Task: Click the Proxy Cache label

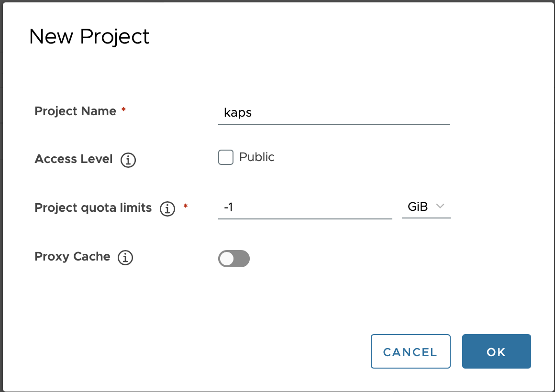Action: click(x=72, y=257)
